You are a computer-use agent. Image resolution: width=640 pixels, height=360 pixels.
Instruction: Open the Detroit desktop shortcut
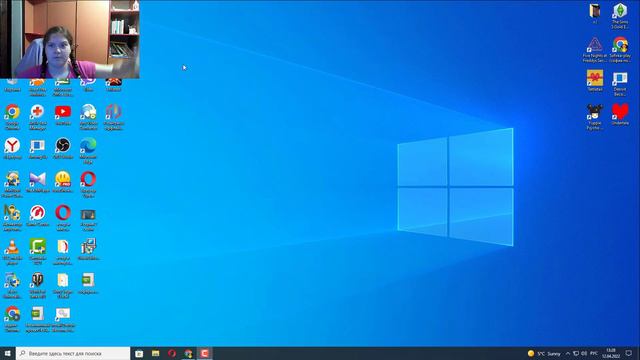pyautogui.click(x=620, y=83)
